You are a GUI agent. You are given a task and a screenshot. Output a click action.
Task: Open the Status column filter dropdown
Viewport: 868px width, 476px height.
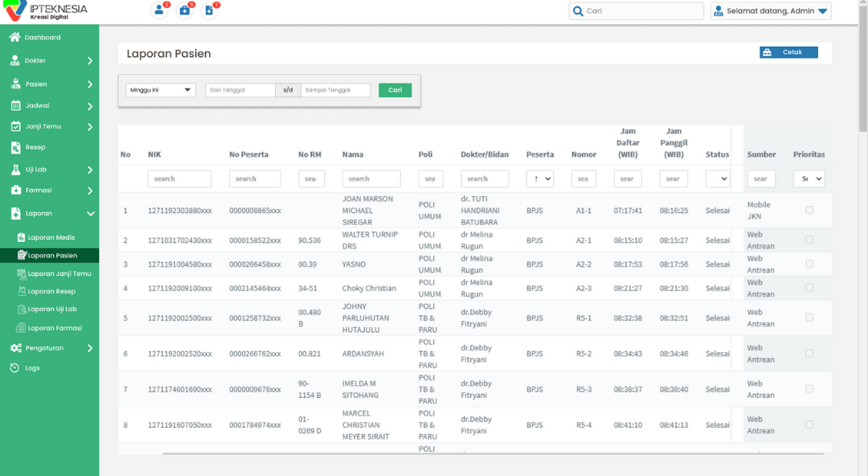[x=717, y=178]
